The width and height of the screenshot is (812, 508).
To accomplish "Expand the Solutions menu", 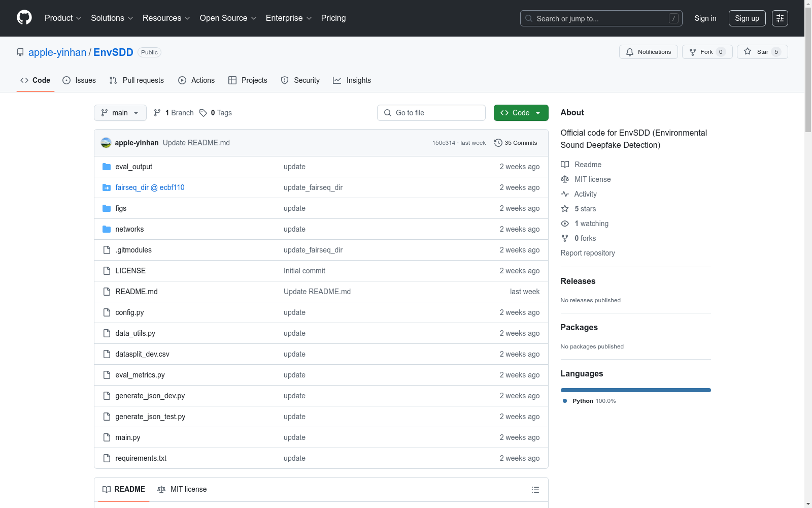I will click(112, 18).
